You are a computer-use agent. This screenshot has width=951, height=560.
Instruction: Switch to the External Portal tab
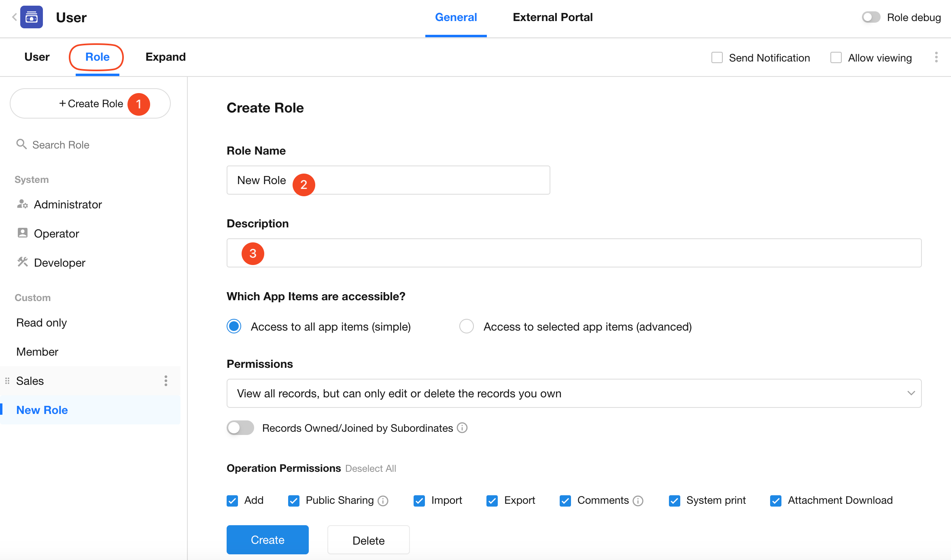coord(552,17)
